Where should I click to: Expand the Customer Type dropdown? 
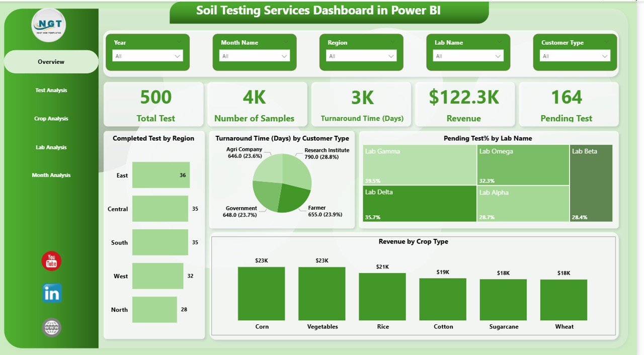click(605, 56)
